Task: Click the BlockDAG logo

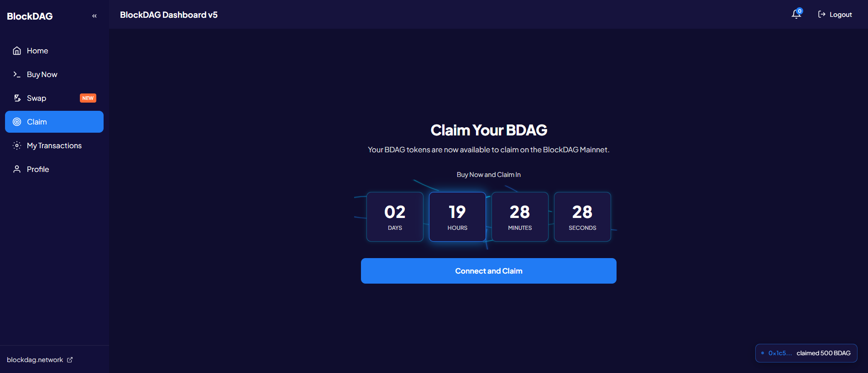Action: 30,16
